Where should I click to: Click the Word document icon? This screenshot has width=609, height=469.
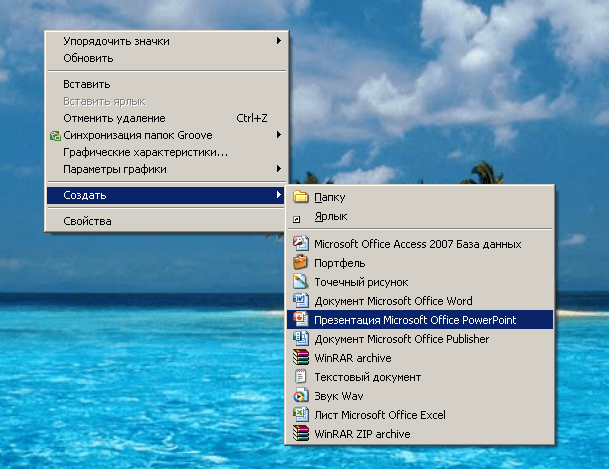coord(300,301)
